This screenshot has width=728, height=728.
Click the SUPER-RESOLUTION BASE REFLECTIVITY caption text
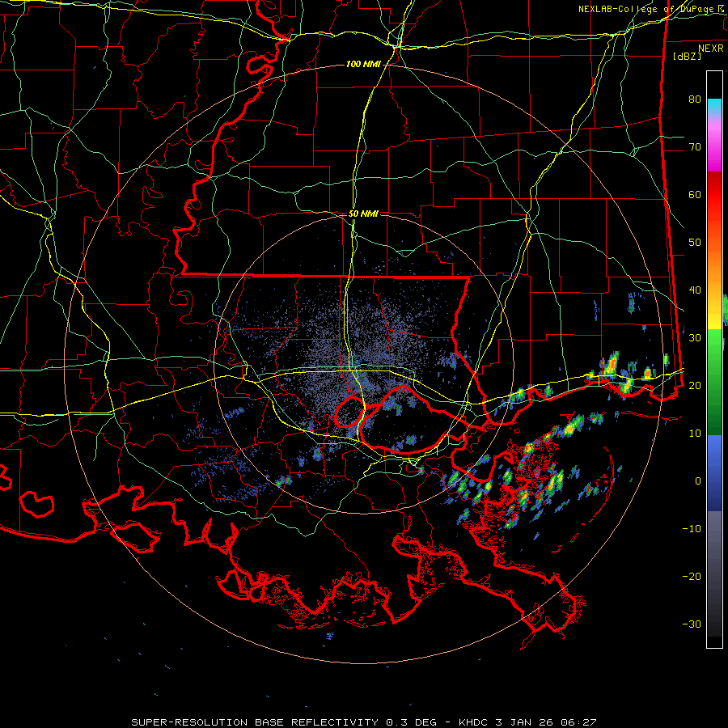pos(255,722)
